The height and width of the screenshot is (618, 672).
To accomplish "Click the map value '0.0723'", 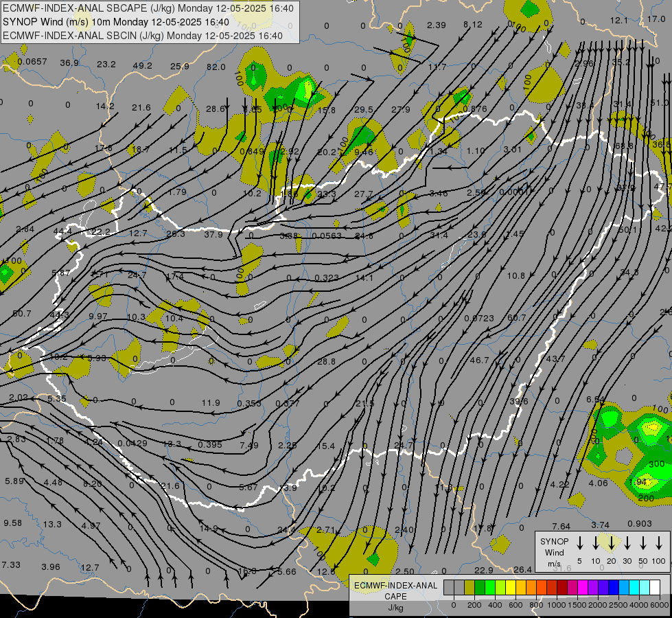I will 479,318.
